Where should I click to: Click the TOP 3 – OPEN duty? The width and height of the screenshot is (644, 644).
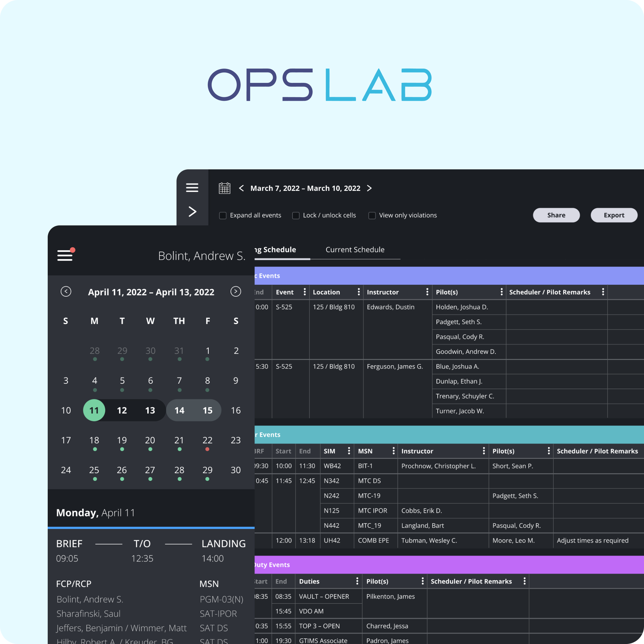coord(319,626)
